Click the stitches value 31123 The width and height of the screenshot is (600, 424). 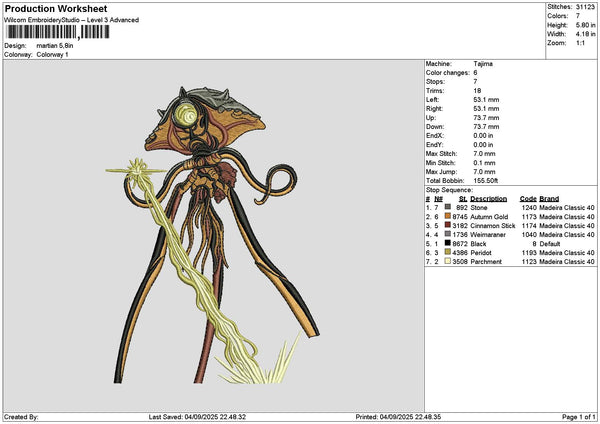click(585, 7)
